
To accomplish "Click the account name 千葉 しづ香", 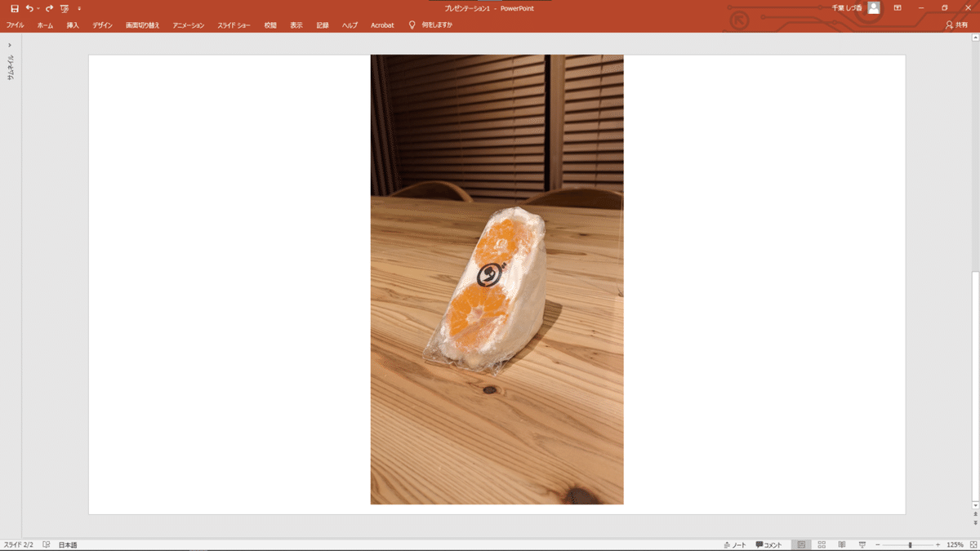I will pos(847,7).
